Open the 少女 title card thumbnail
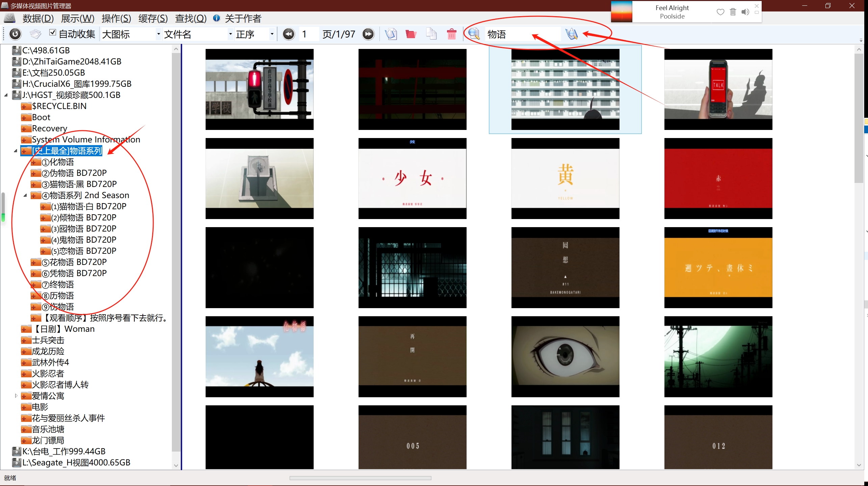868x486 pixels. click(412, 179)
